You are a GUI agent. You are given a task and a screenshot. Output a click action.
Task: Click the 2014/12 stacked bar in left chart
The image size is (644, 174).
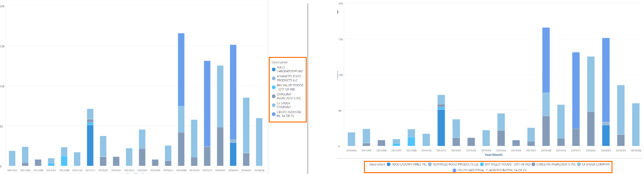click(90, 137)
